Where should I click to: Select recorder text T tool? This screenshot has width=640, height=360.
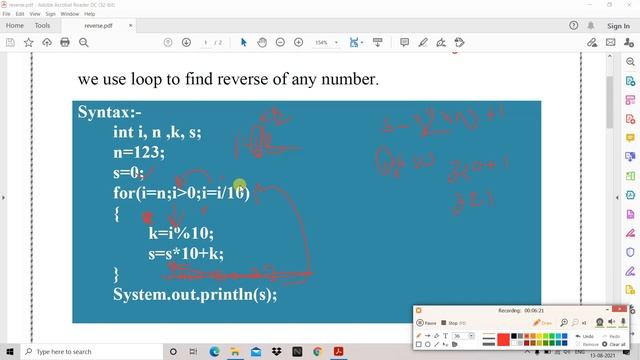445,336
